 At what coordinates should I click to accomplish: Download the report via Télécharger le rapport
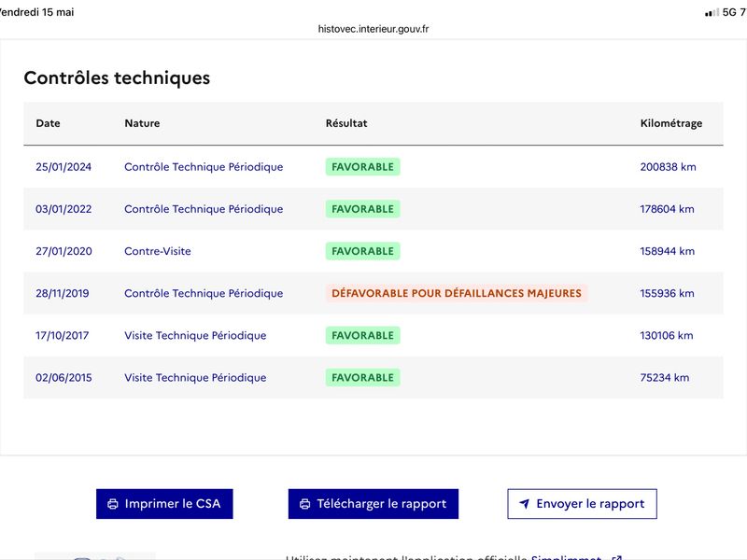coord(373,504)
